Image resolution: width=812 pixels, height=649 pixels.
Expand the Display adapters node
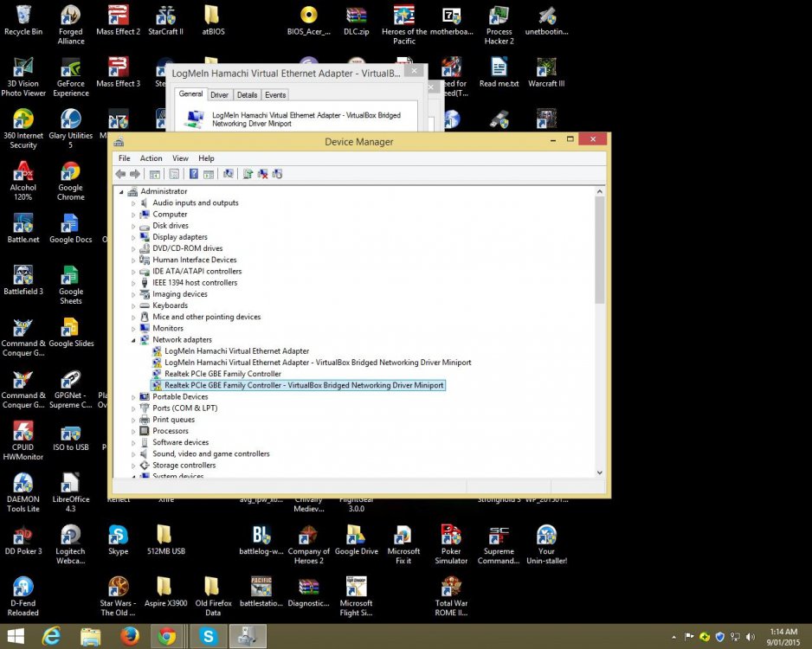point(133,238)
